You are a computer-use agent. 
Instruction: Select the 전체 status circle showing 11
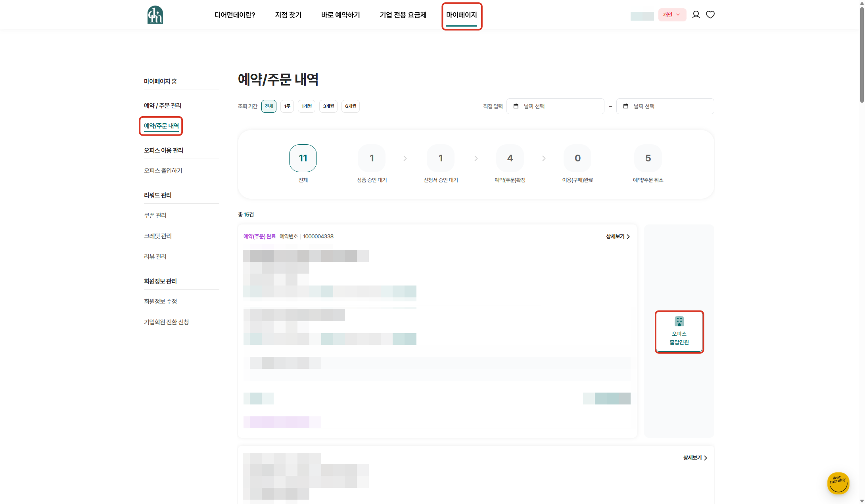point(303,158)
